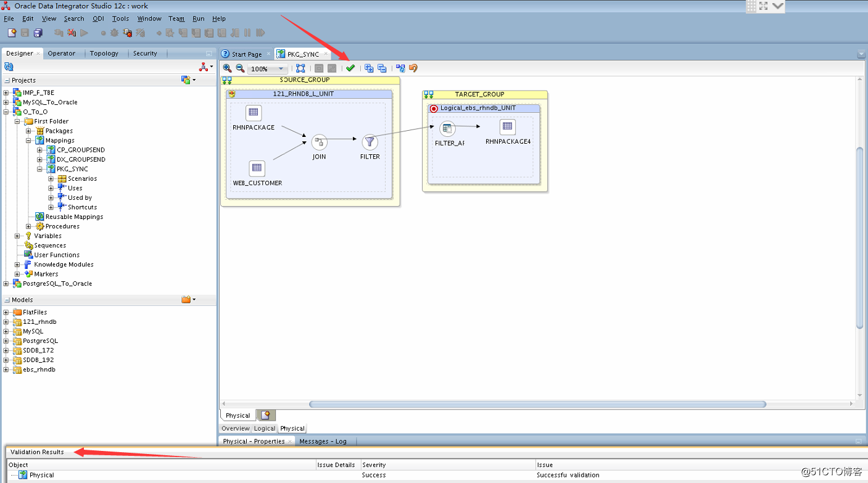Expand the Scenarios node under PKG_SYNC
The image size is (868, 483).
point(51,178)
